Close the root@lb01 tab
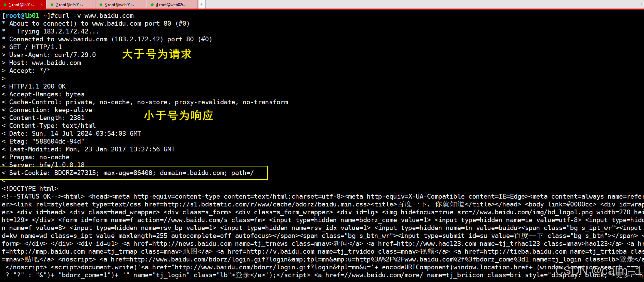This screenshot has width=644, height=282. 41,4
